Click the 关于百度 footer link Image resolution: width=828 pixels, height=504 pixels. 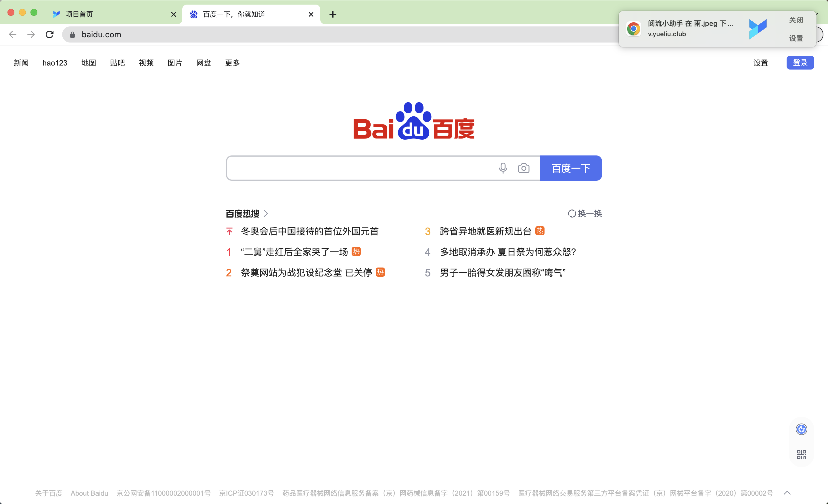[x=49, y=493]
